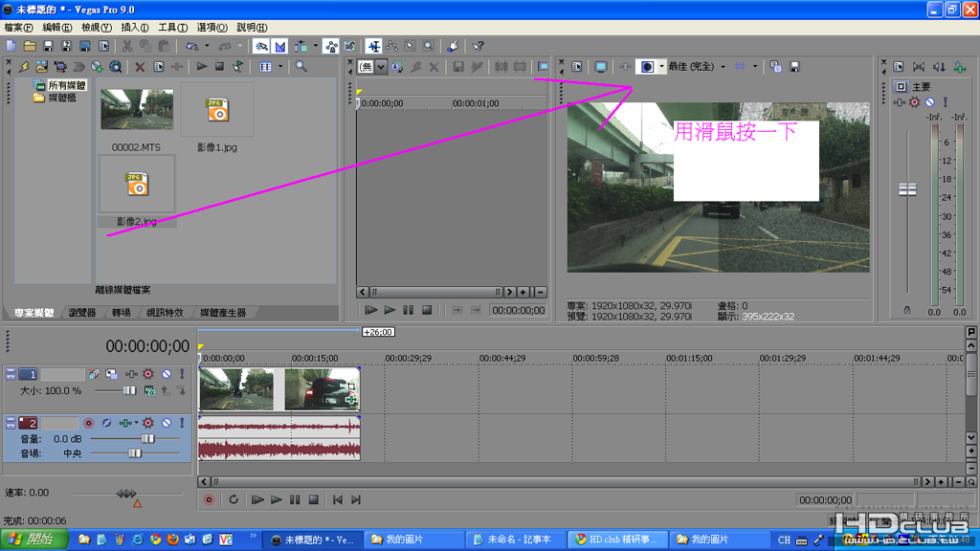The image size is (980, 551).
Task: Click the split screen view icon in preview
Action: click(x=647, y=67)
